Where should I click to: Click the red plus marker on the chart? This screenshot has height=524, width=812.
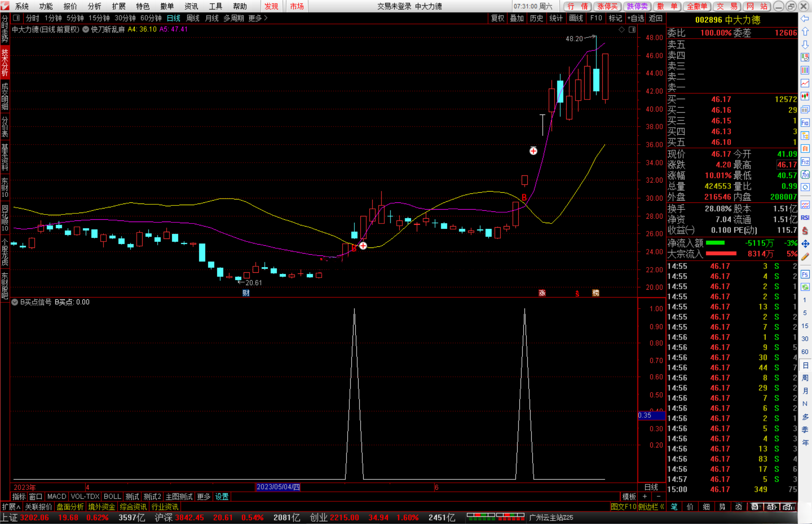(x=533, y=151)
